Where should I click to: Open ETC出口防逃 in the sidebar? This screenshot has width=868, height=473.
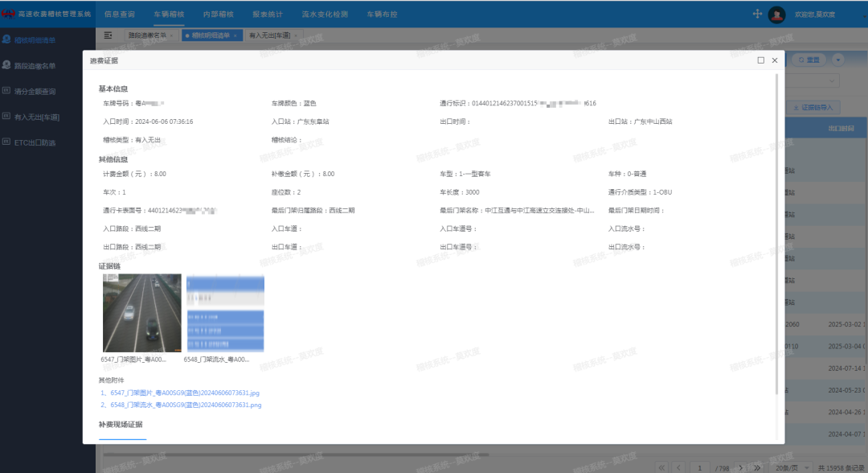35,142
